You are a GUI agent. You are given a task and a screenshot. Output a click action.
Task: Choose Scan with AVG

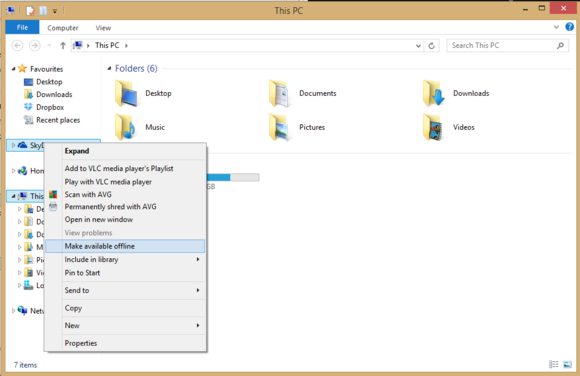pyautogui.click(x=125, y=194)
